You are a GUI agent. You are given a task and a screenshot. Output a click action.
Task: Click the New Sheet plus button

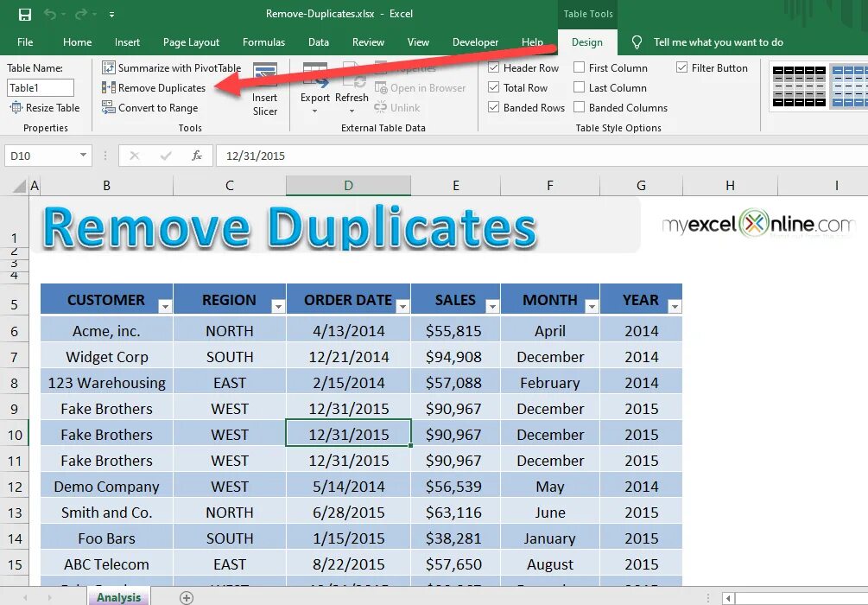[186, 596]
